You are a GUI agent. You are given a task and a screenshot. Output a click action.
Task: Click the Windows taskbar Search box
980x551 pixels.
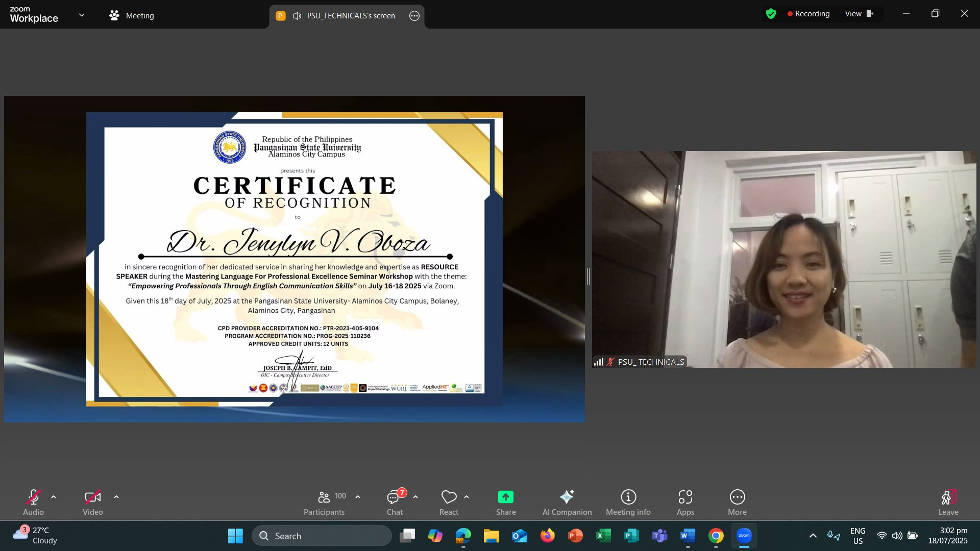pos(322,536)
